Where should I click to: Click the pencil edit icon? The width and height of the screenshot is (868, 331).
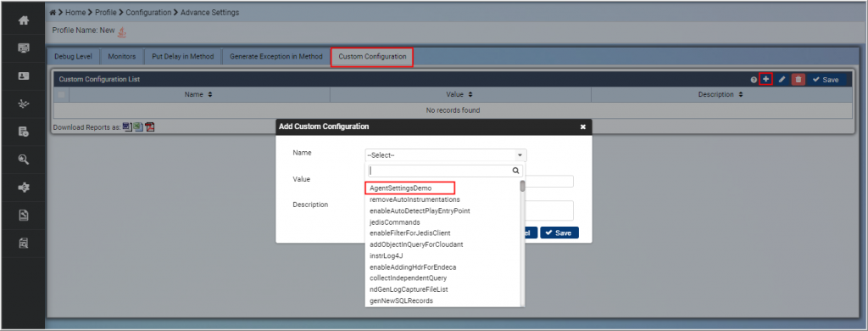782,80
